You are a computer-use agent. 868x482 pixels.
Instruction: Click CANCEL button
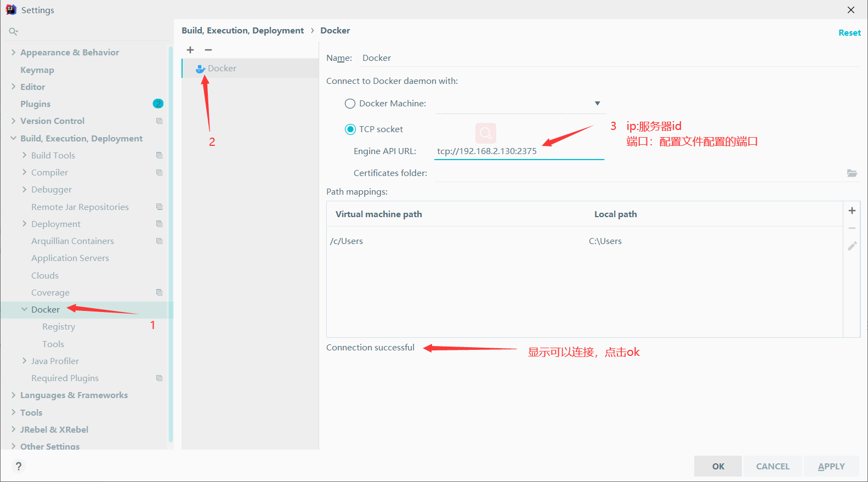point(773,466)
